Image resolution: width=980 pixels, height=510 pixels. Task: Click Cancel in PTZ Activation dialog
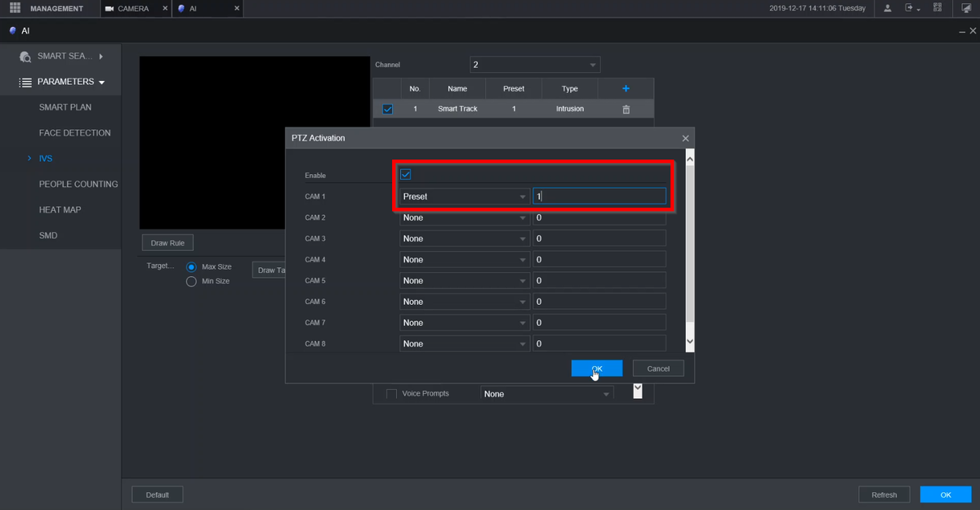pyautogui.click(x=658, y=369)
